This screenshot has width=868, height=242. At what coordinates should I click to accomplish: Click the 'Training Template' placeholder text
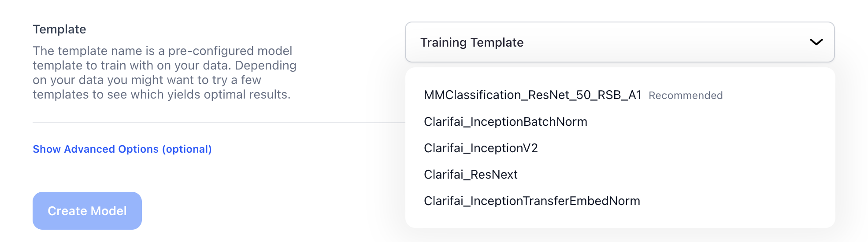(472, 42)
